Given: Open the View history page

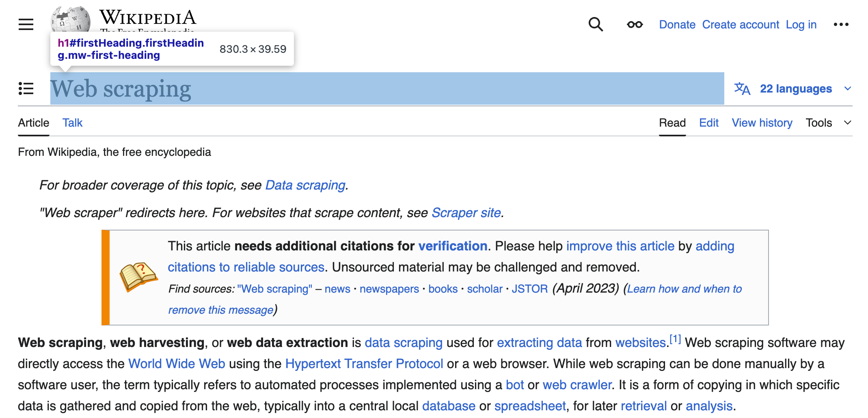Looking at the screenshot, I should (x=762, y=123).
